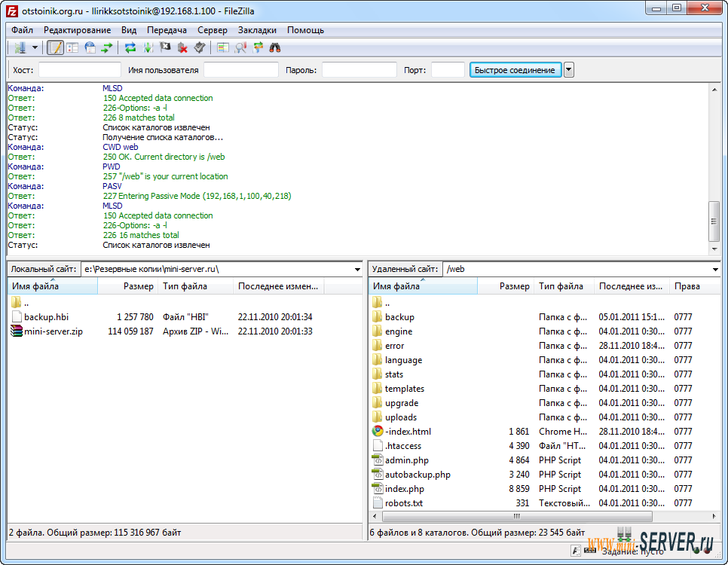Open the quick connect history dropdown
This screenshot has width=728, height=565.
569,70
